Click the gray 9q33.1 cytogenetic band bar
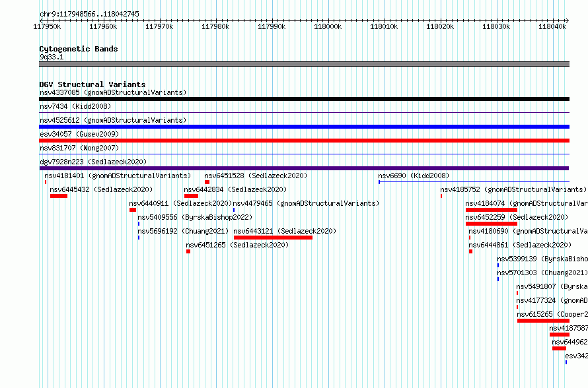This screenshot has width=588, height=388. click(304, 64)
